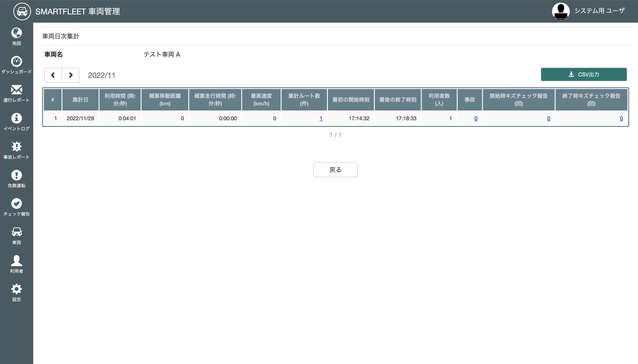638x364 pixels.
Task: Go to previous month with left chevron
Action: (53, 75)
